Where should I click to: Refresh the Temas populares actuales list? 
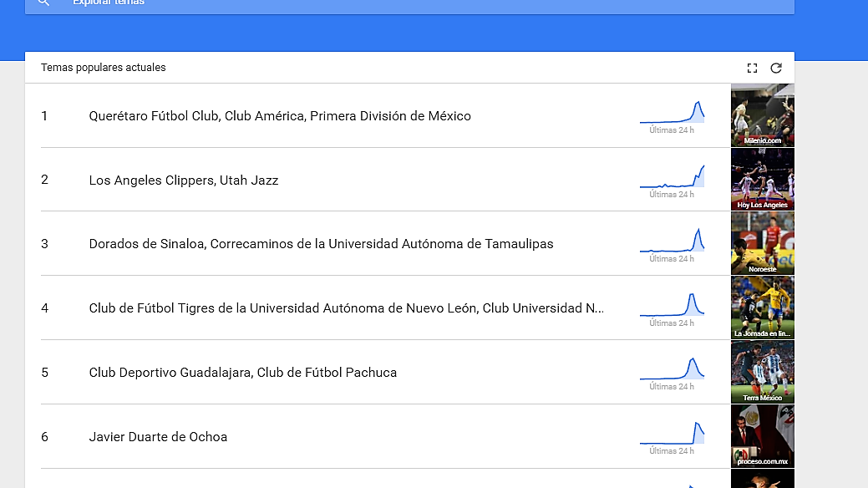776,69
